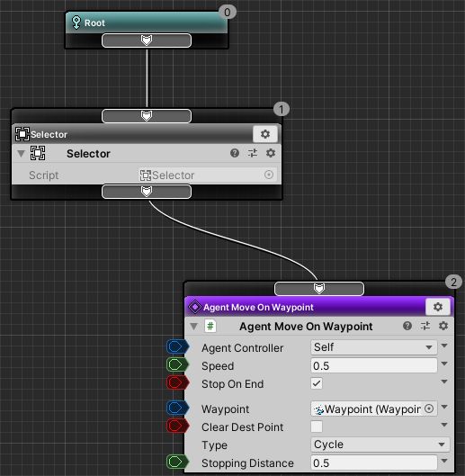Click the Speed property label

218,366
